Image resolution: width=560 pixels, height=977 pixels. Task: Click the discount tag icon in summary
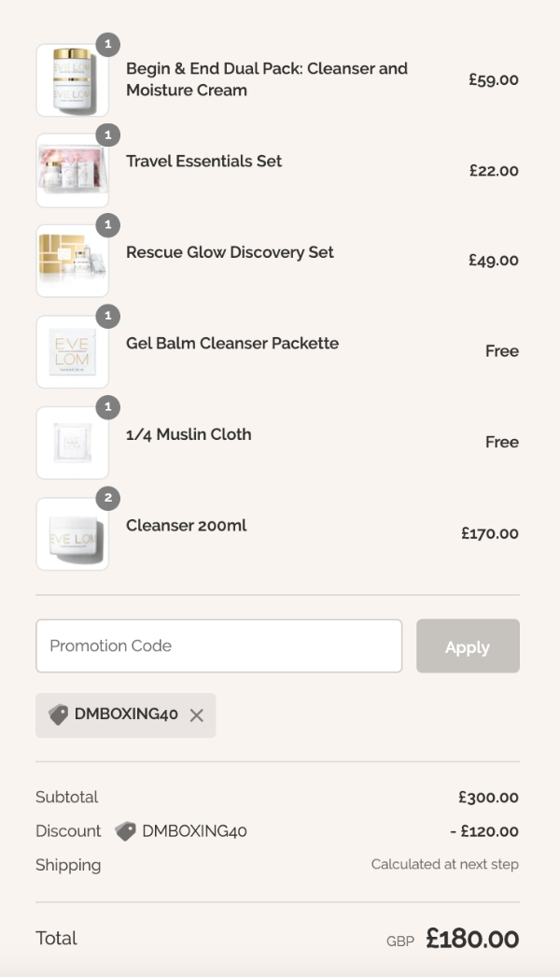pos(125,831)
